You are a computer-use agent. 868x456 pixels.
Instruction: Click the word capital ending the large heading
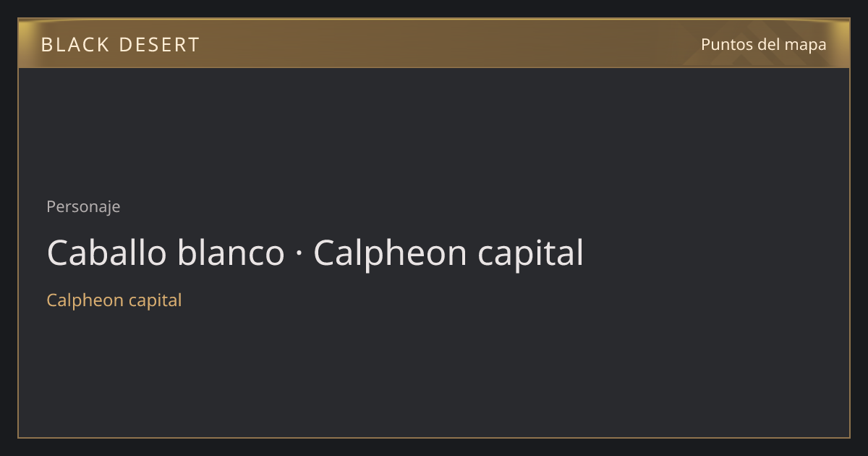(x=530, y=255)
